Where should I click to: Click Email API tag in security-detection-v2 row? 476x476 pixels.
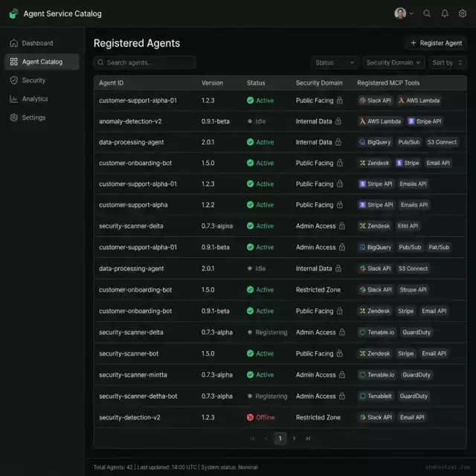coord(412,417)
